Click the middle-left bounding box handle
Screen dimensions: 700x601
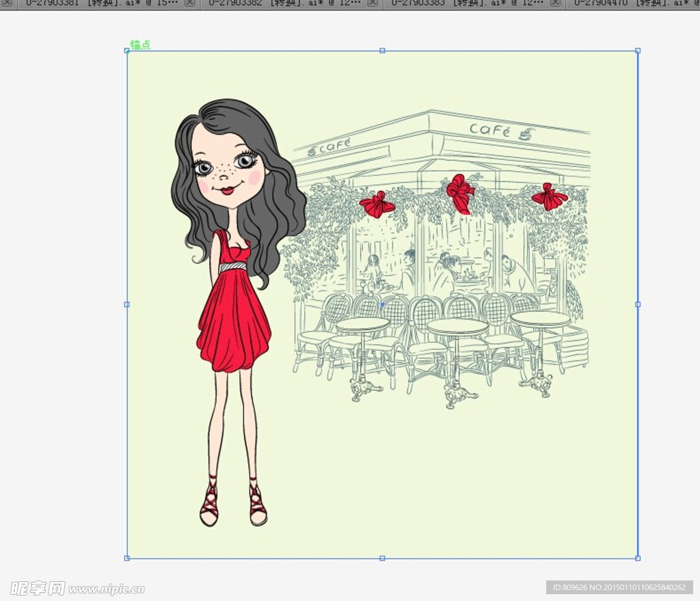pos(126,304)
